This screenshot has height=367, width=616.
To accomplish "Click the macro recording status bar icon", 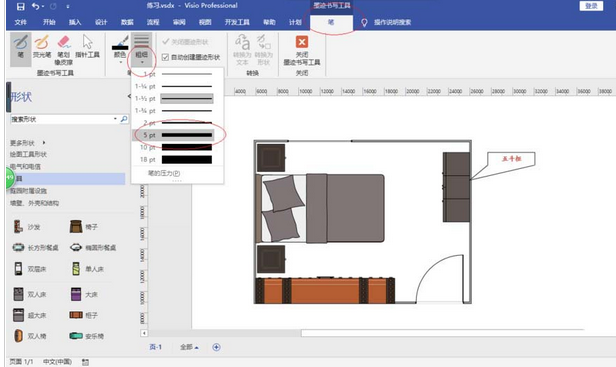I will tap(85, 361).
